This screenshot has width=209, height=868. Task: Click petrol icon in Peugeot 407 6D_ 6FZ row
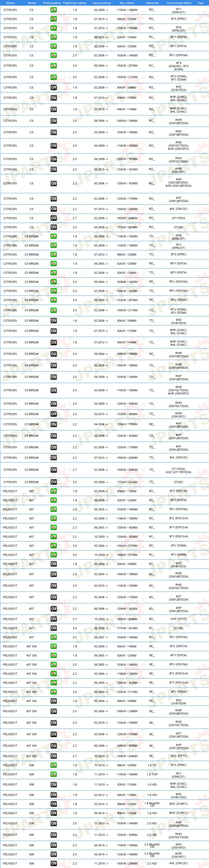pos(53,491)
